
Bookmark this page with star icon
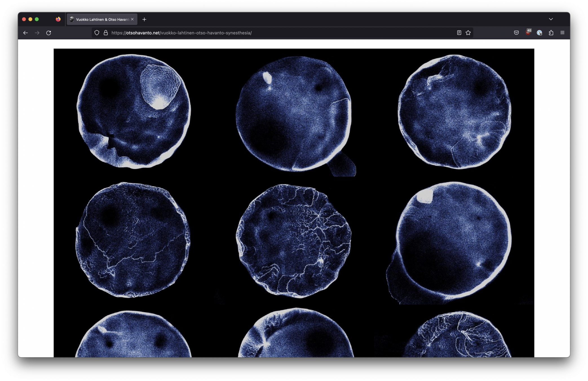click(x=468, y=33)
